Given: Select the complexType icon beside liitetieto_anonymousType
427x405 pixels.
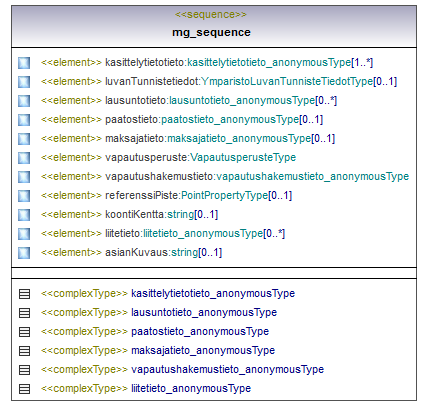Looking at the screenshot, I should pyautogui.click(x=24, y=389).
